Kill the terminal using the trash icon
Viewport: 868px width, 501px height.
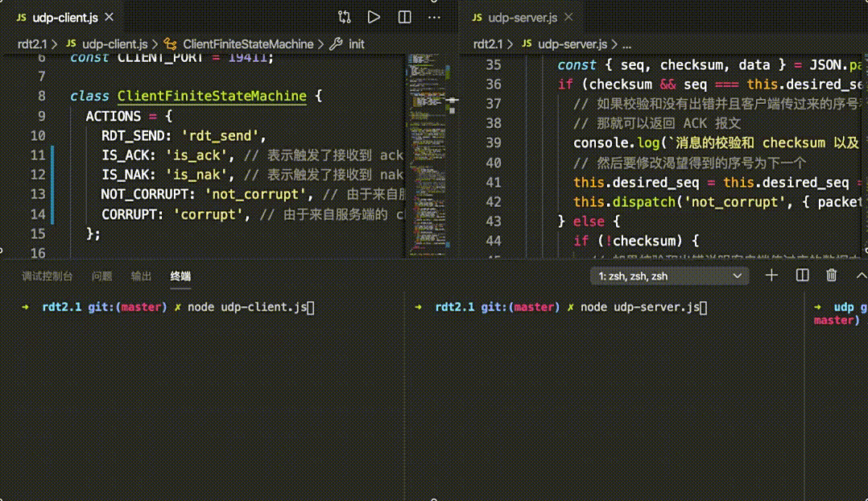(x=830, y=275)
